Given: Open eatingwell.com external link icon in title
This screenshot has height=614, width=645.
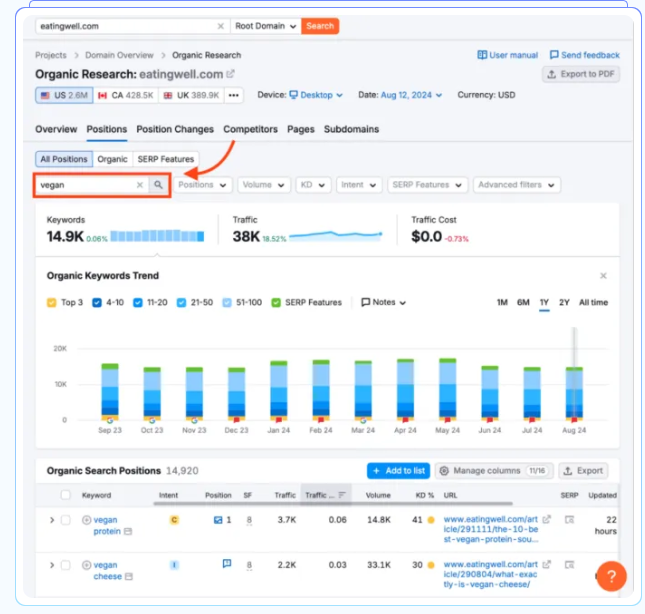Looking at the screenshot, I should tap(230, 74).
